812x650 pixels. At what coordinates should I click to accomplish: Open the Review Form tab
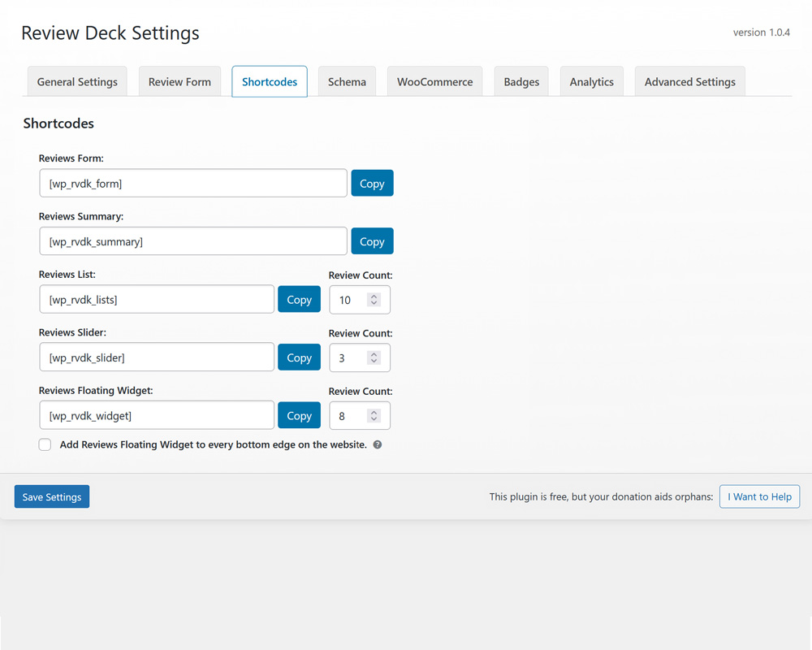[179, 81]
